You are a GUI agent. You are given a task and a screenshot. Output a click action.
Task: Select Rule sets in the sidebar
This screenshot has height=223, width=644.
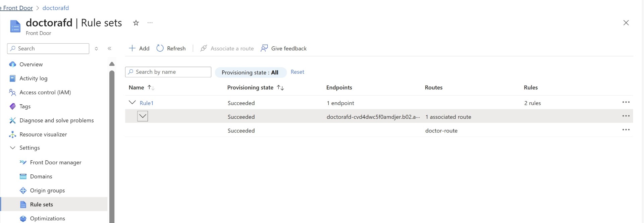pos(54,204)
